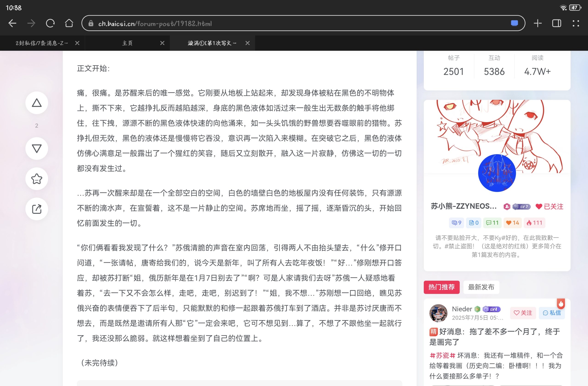Open Nieder's avatar

tap(438, 313)
